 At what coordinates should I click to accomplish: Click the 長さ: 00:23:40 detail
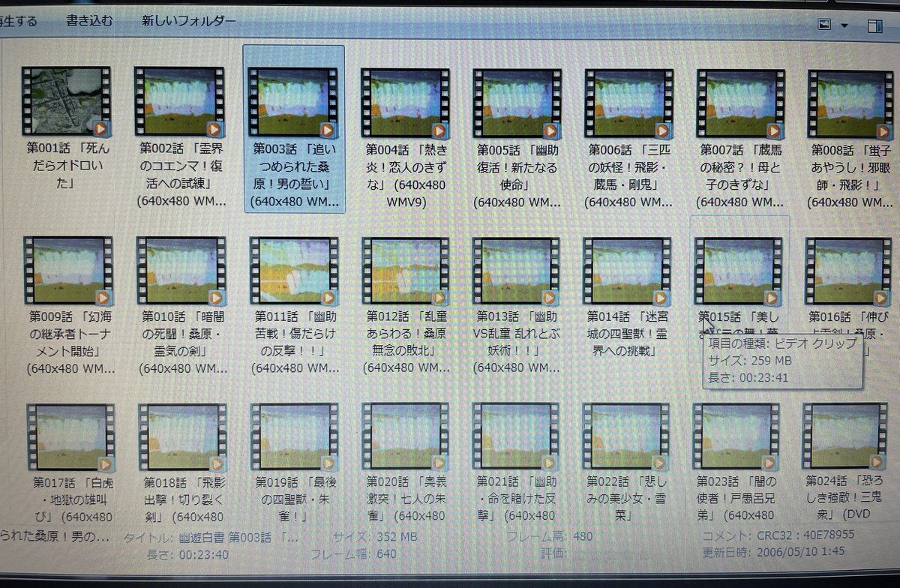(188, 554)
